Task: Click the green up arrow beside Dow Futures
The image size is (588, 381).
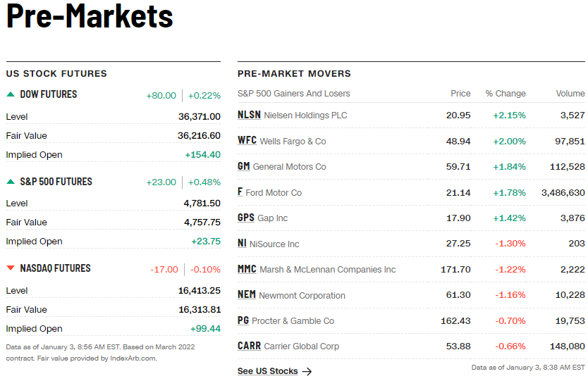Action: click(11, 94)
